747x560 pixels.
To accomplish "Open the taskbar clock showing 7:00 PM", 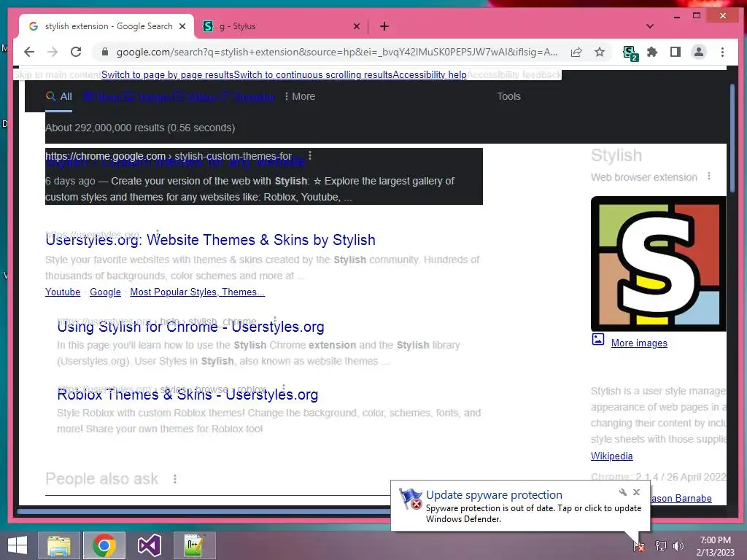I will click(x=716, y=546).
